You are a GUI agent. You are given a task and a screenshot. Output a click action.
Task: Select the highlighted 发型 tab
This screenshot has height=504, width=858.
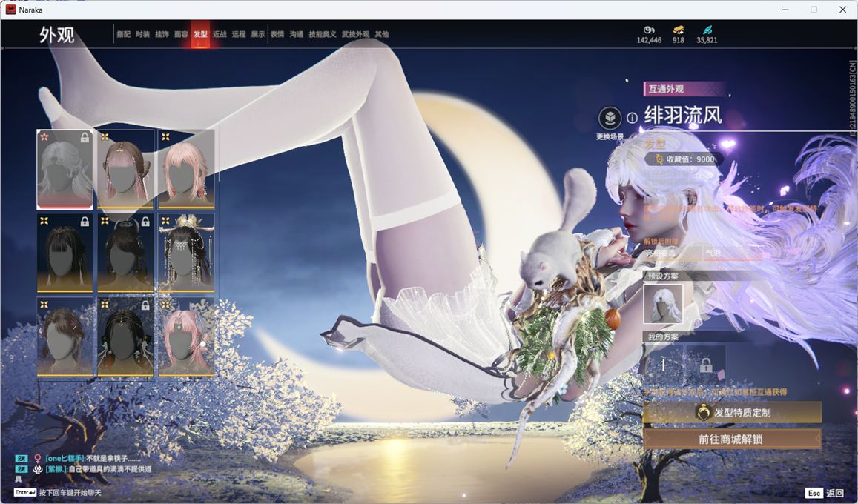(x=200, y=34)
